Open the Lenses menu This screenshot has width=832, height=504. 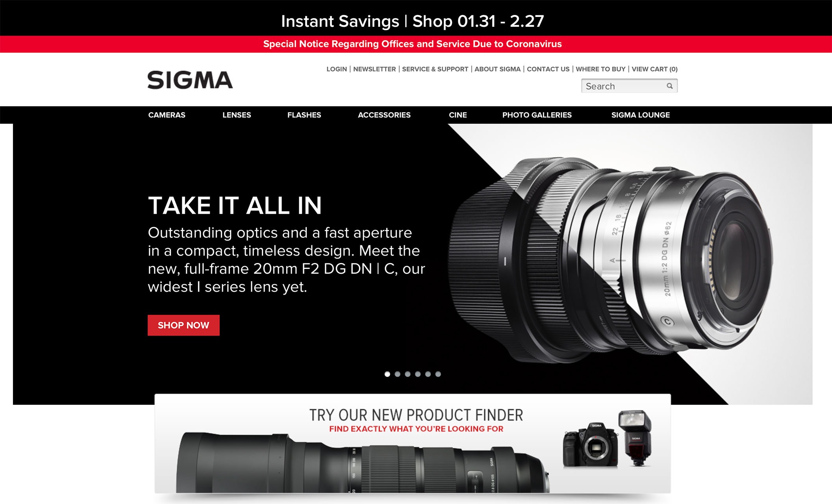[x=237, y=115]
